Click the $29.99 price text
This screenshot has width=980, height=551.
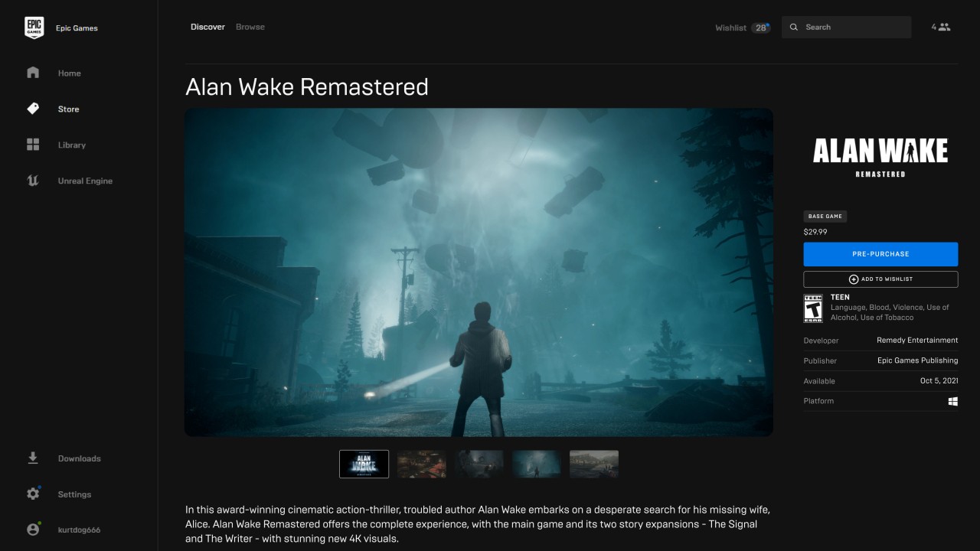pos(815,232)
